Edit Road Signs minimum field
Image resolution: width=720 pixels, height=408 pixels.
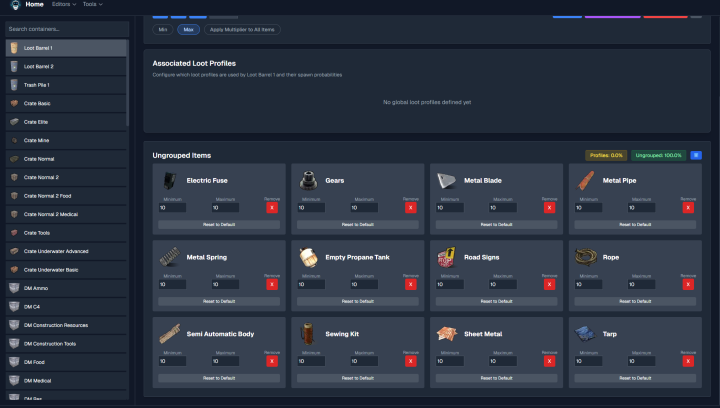(450, 285)
